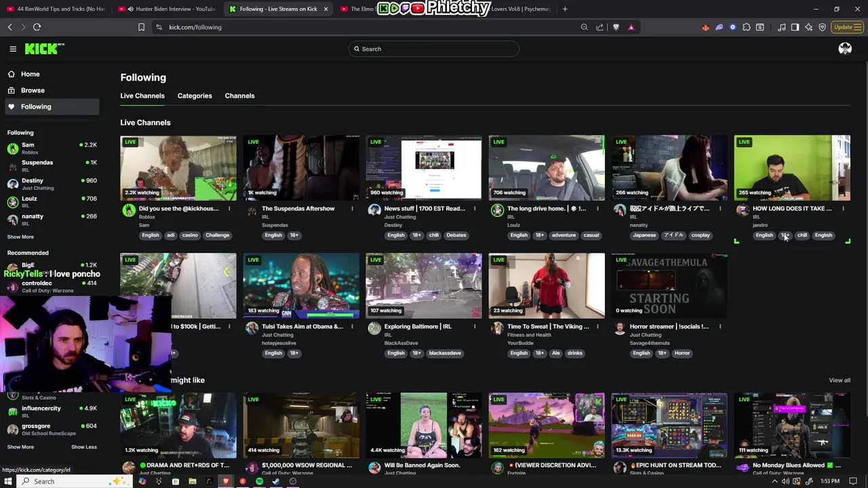This screenshot has width=868, height=488.
Task: Click the share icon in address bar
Action: tap(599, 27)
